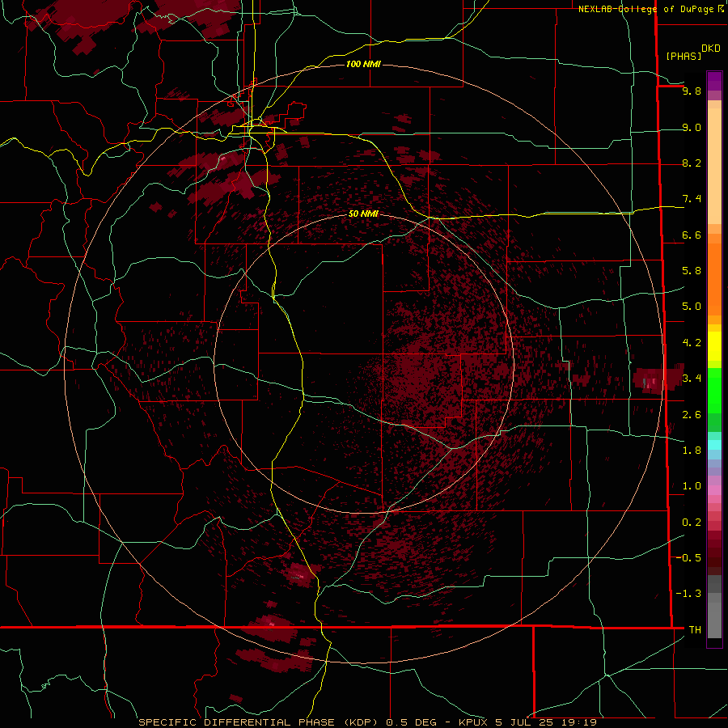The image size is (728, 728).
Task: Click the 7.4 scale value
Action: click(x=692, y=199)
